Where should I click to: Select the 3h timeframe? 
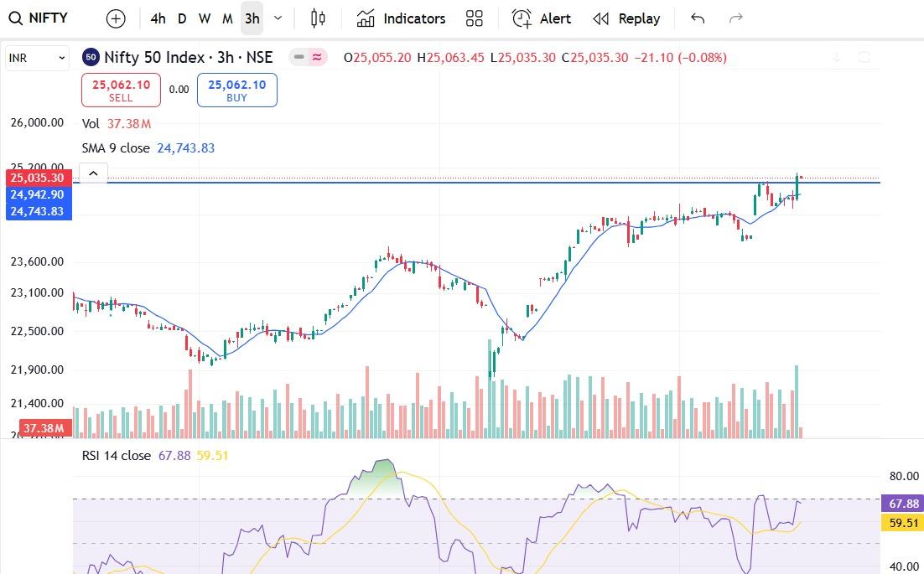click(x=252, y=18)
